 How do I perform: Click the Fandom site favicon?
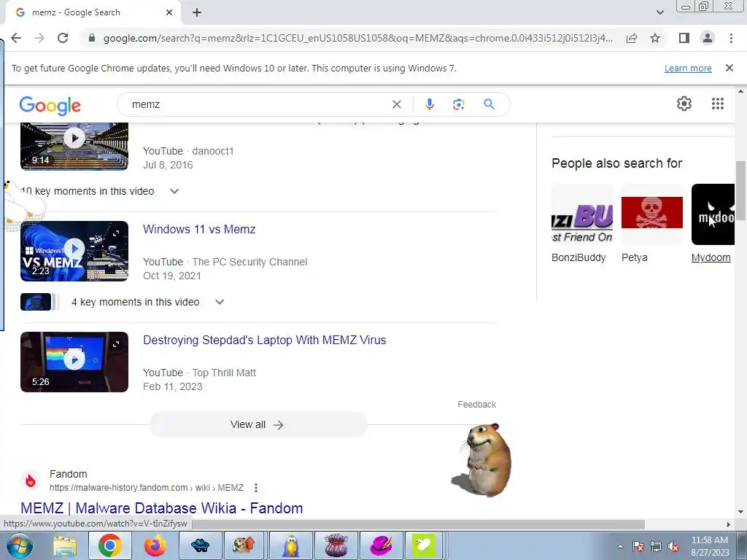coord(31,481)
